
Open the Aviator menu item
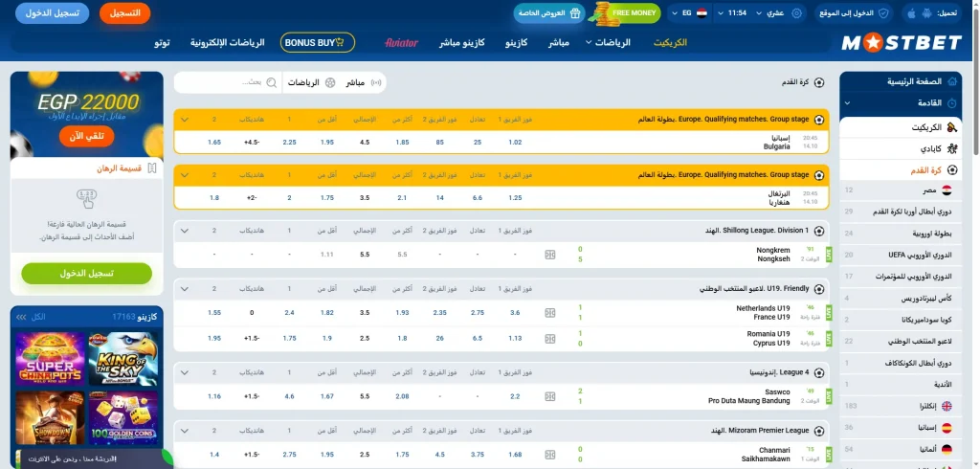pos(401,43)
